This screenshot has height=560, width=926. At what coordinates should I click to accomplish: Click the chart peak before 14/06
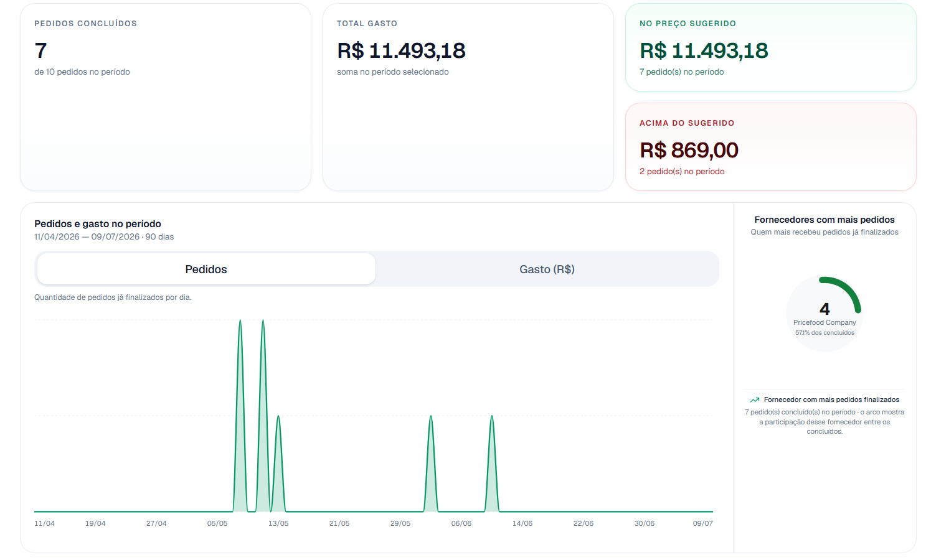(x=492, y=418)
